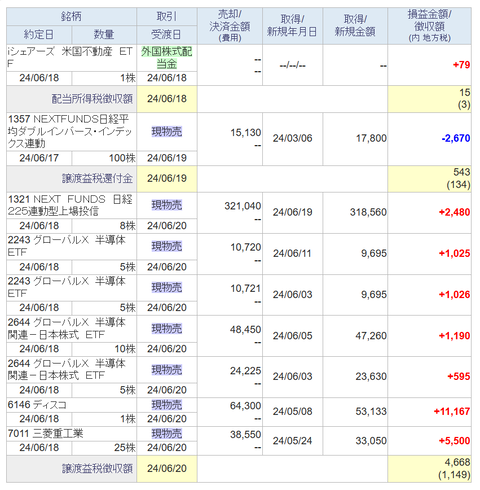Select the 1321 NEXT FUNDS 日経225連動型上場投信 name
480x490 pixels.
point(70,205)
